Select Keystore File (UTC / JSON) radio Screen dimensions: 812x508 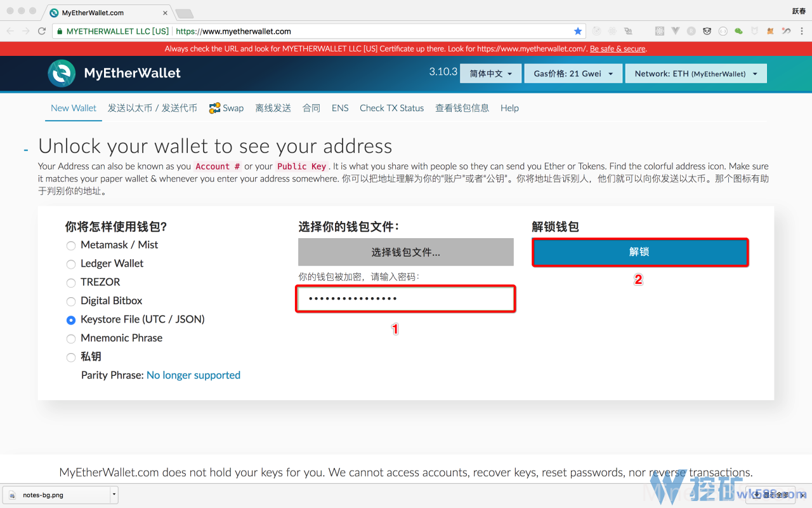(x=71, y=320)
